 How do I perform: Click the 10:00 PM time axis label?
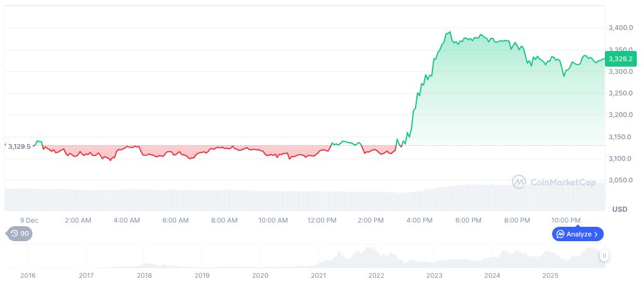coord(566,220)
